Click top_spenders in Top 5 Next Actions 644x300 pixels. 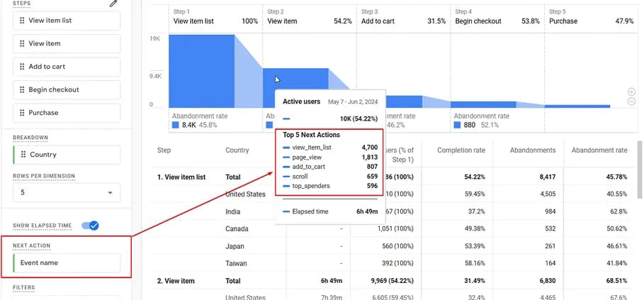(x=311, y=186)
